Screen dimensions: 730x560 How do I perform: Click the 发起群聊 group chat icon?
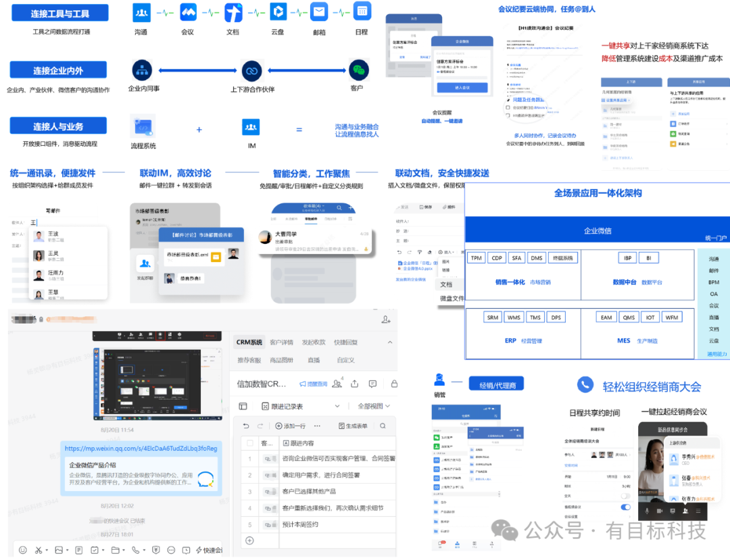pyautogui.click(x=145, y=264)
